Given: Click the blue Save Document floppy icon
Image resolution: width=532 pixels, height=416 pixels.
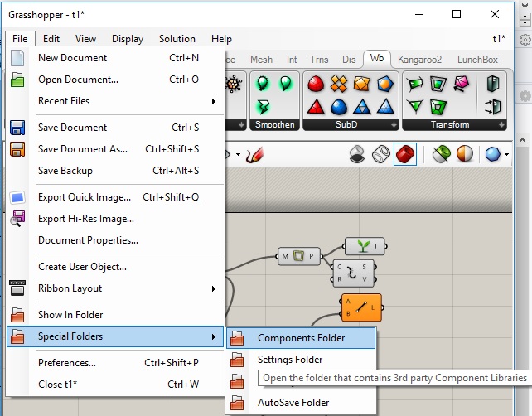Looking at the screenshot, I should click(17, 128).
